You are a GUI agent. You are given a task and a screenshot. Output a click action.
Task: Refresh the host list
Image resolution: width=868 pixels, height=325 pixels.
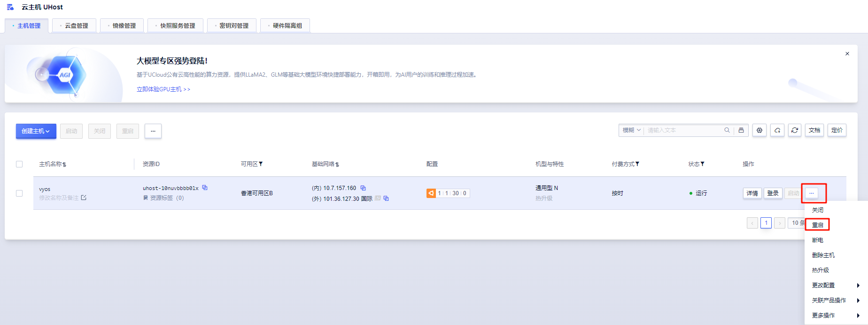point(795,130)
